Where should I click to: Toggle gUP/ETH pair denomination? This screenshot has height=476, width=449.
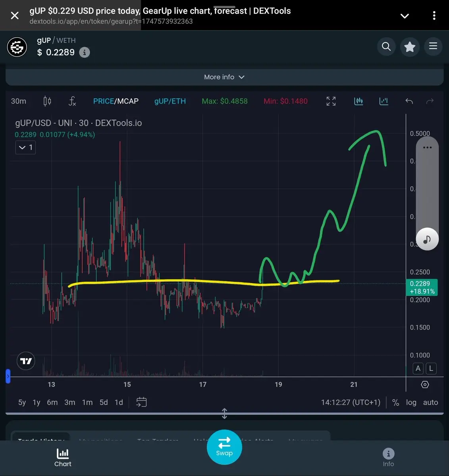(170, 101)
